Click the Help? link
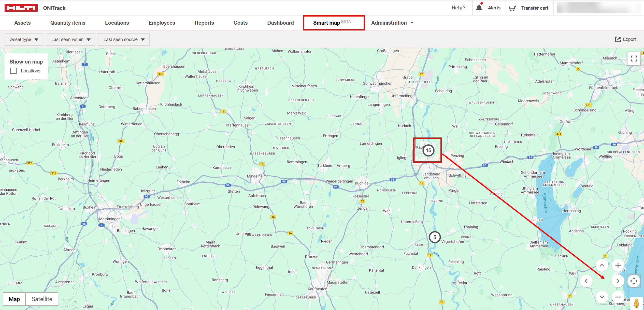The image size is (644, 310). pos(458,8)
